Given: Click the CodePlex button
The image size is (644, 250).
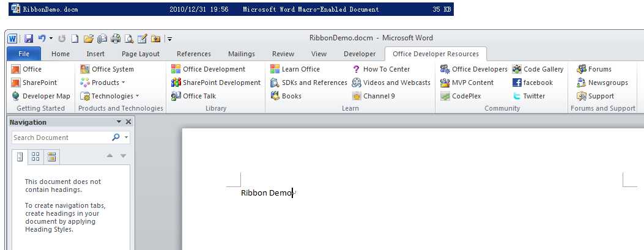Looking at the screenshot, I should click(x=460, y=96).
